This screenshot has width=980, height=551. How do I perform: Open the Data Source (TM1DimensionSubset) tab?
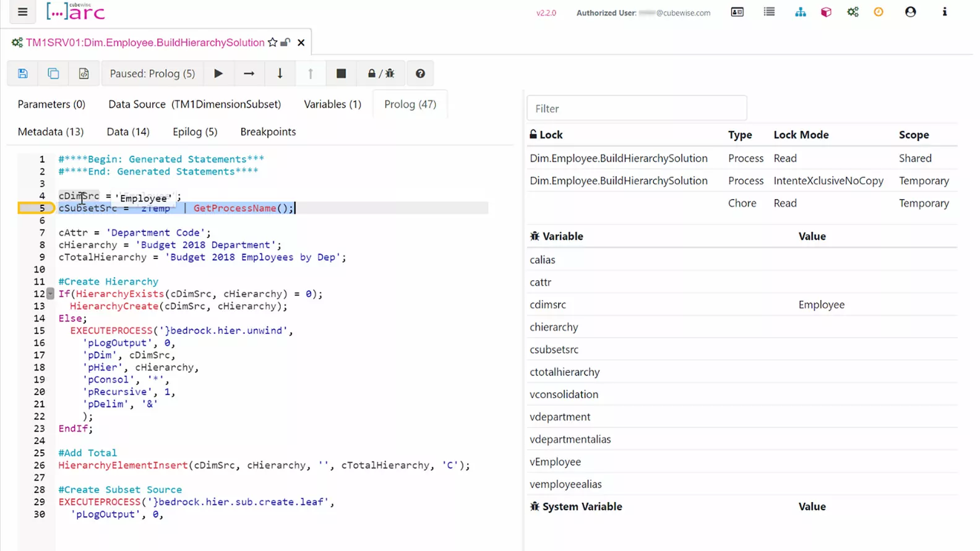(x=194, y=104)
